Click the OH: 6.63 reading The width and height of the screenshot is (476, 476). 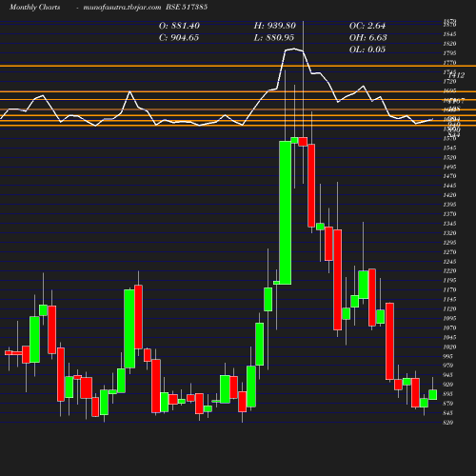368,38
